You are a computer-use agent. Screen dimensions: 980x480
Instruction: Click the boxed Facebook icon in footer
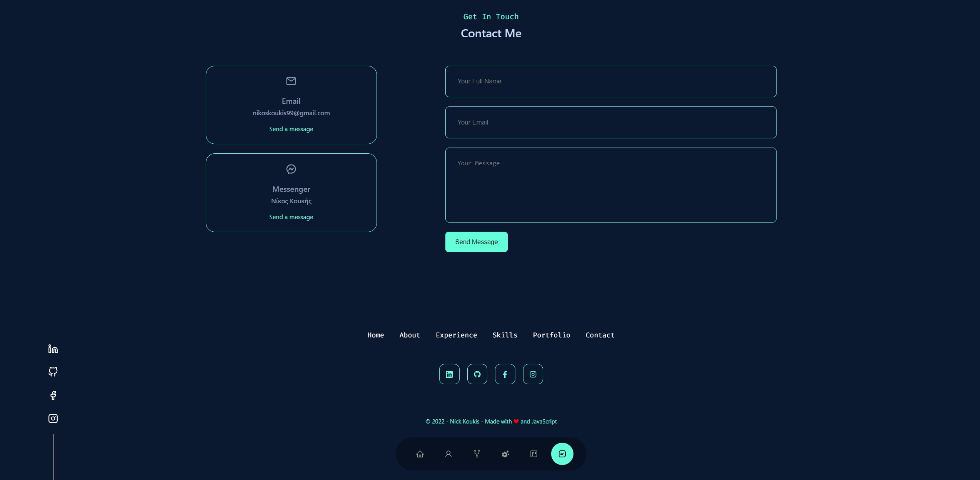(x=505, y=374)
